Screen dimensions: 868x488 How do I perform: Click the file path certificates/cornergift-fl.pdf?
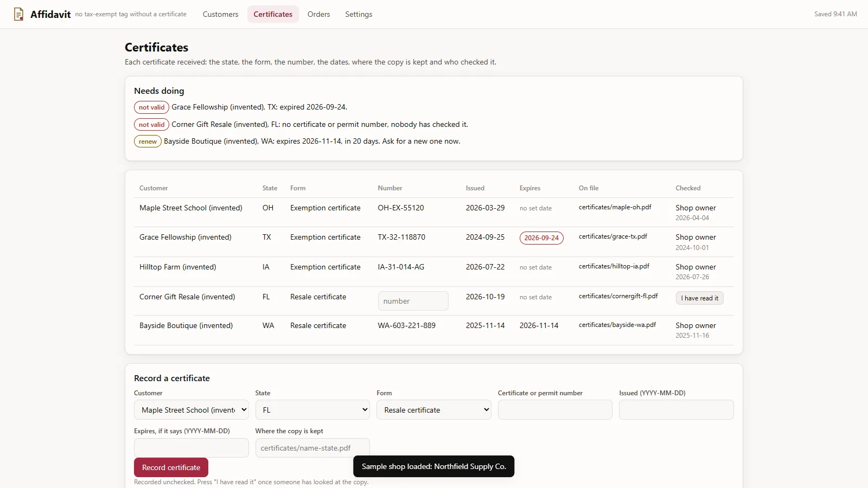point(618,296)
